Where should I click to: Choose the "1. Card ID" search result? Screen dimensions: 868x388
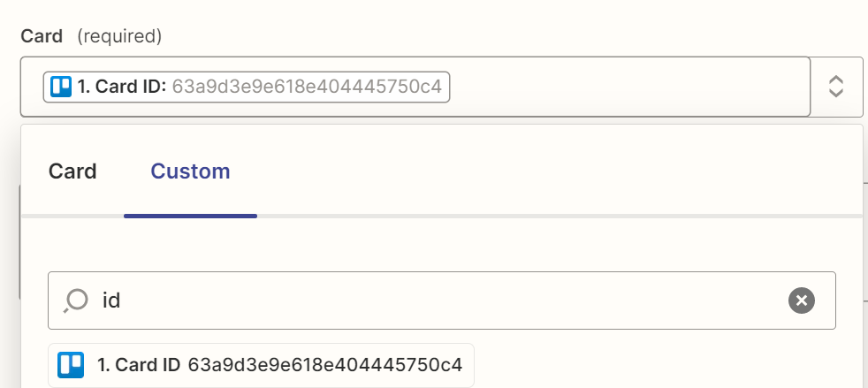tap(261, 365)
